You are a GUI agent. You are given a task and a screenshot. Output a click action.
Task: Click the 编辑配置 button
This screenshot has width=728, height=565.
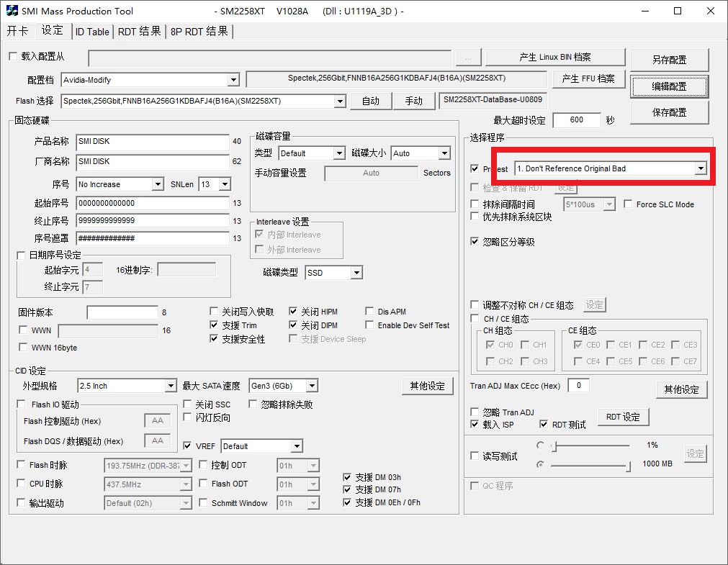[669, 86]
